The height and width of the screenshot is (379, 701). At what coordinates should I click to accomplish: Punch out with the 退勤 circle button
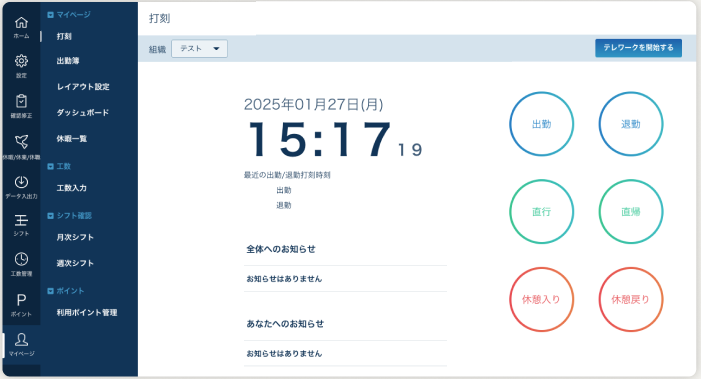point(631,124)
